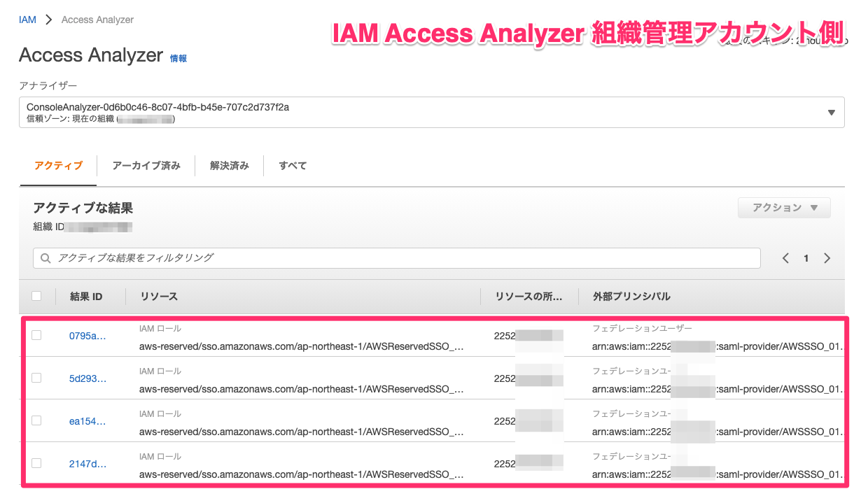Switch to the アーカイブ済み tab
Image resolution: width=868 pixels, height=489 pixels.
click(x=146, y=166)
